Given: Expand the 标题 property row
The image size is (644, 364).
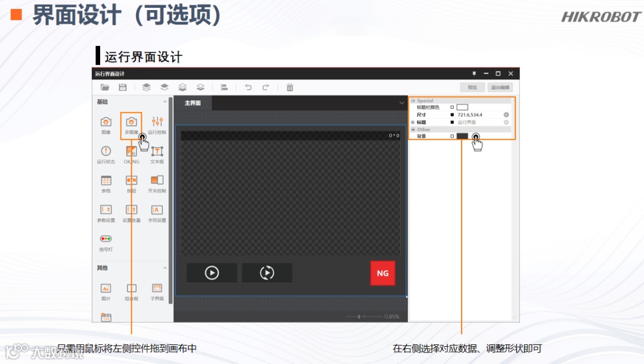Looking at the screenshot, I should coord(413,122).
